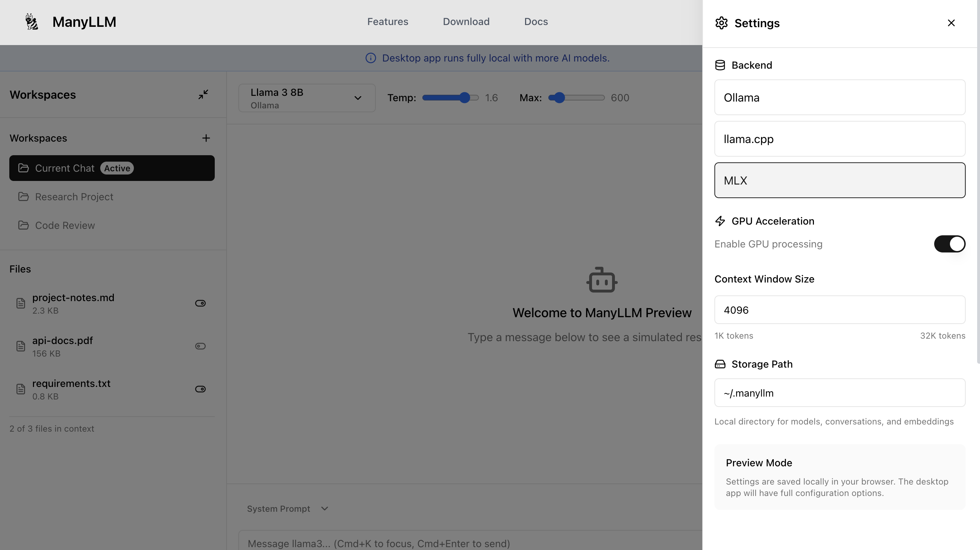Add a new workspace with plus icon

(x=206, y=138)
